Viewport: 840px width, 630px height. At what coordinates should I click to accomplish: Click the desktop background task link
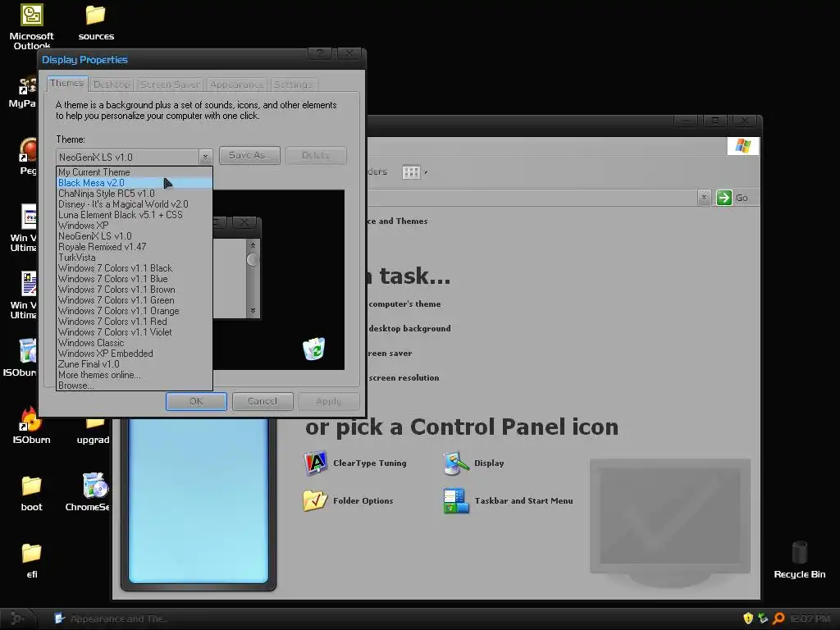409,329
